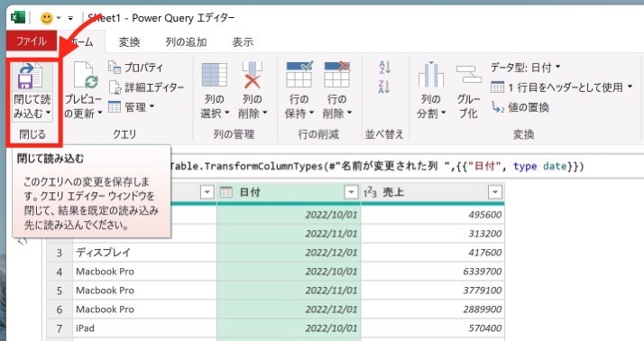
Task: Click the 3779100 sales value
Action: click(483, 290)
